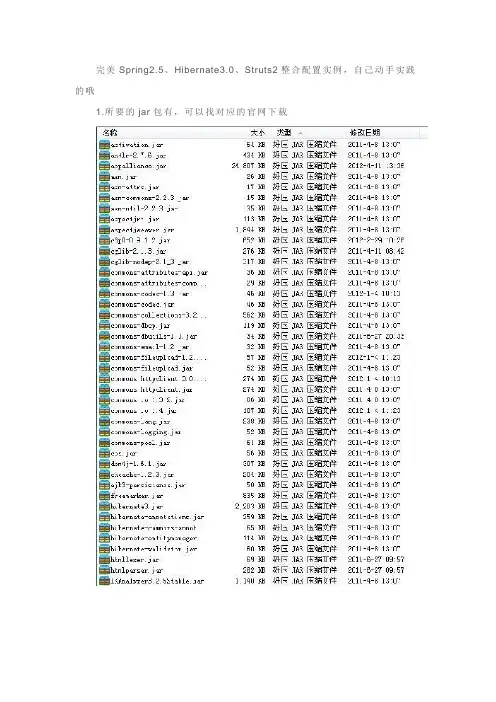Screen dimensions: 496x702
Task: Sort list by the 大小 column header
Action: click(x=257, y=133)
